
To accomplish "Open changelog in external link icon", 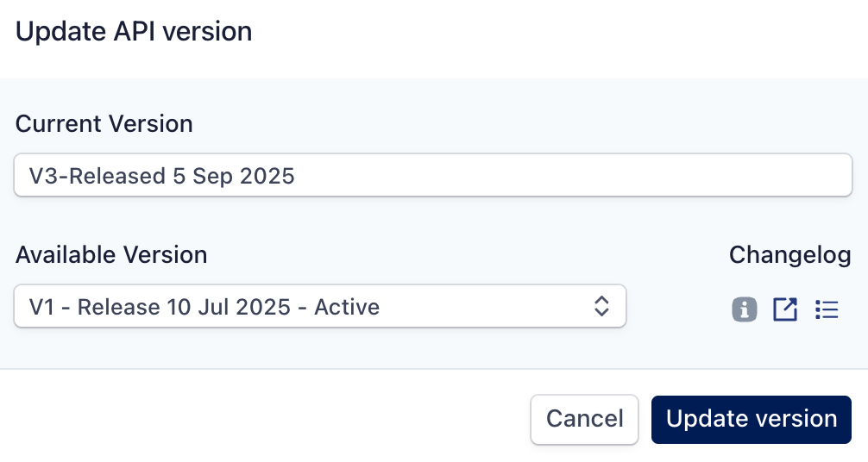I will 785,309.
